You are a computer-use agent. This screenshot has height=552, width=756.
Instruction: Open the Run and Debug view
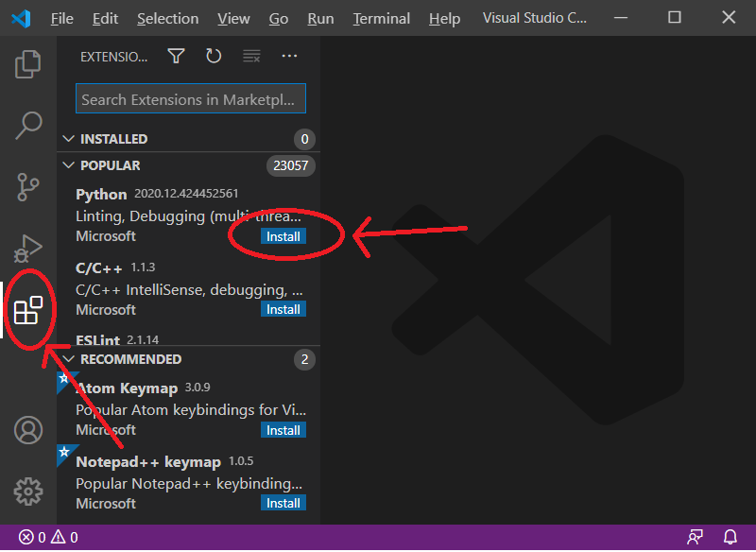click(x=28, y=249)
